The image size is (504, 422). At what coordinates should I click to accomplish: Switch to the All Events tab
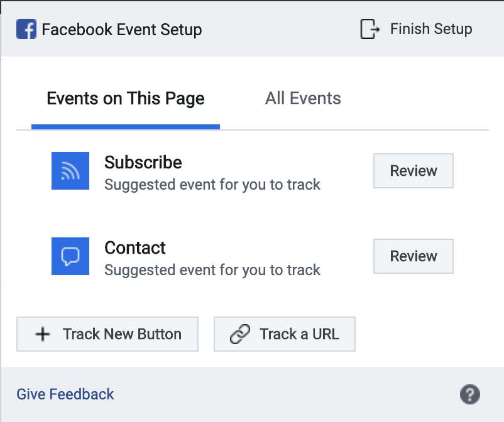(303, 99)
